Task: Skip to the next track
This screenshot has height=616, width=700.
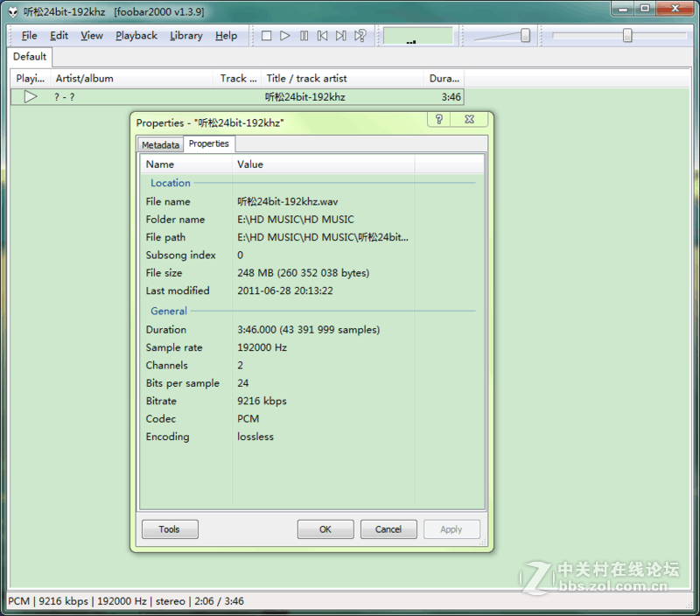Action: click(340, 36)
